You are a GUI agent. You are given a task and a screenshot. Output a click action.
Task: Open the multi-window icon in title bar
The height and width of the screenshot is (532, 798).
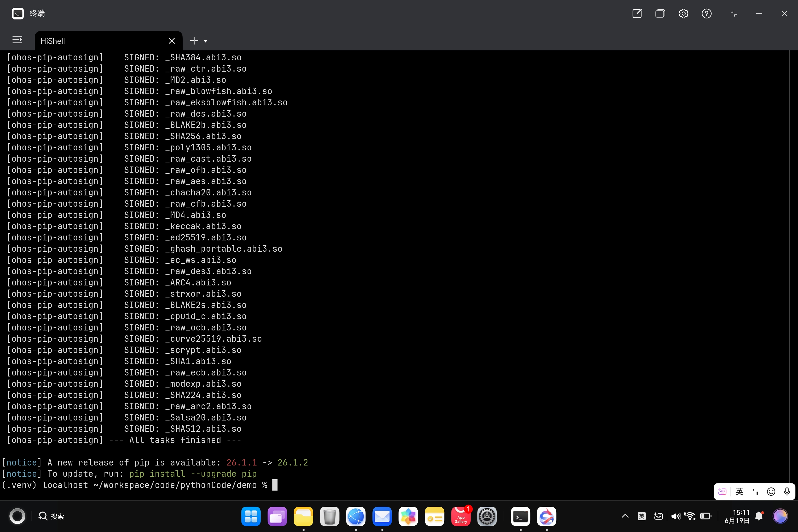coord(660,14)
